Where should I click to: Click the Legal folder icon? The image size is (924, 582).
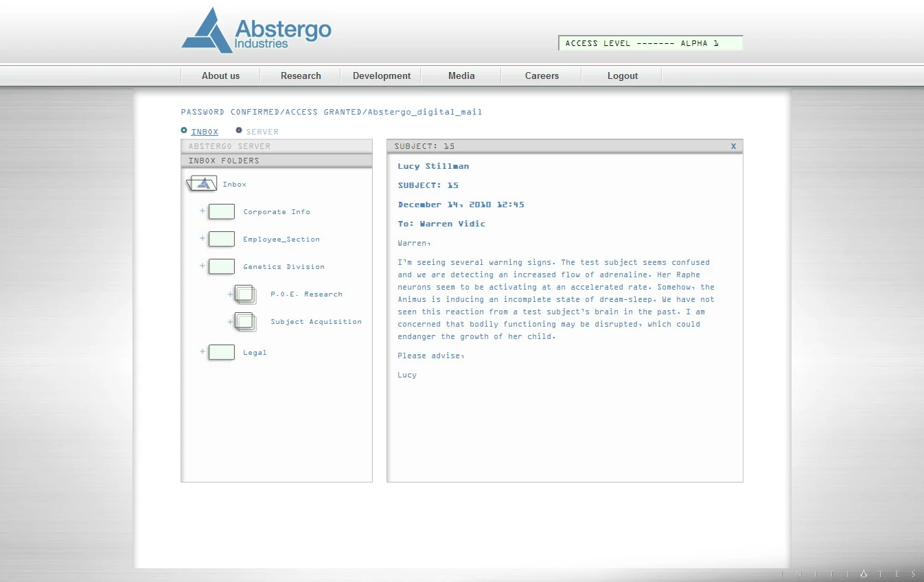222,352
